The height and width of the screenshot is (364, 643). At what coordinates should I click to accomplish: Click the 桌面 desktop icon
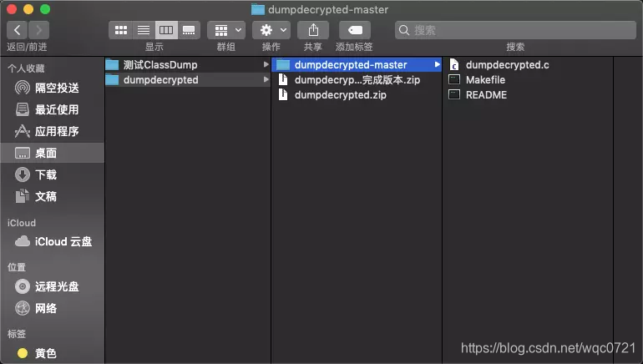23,153
